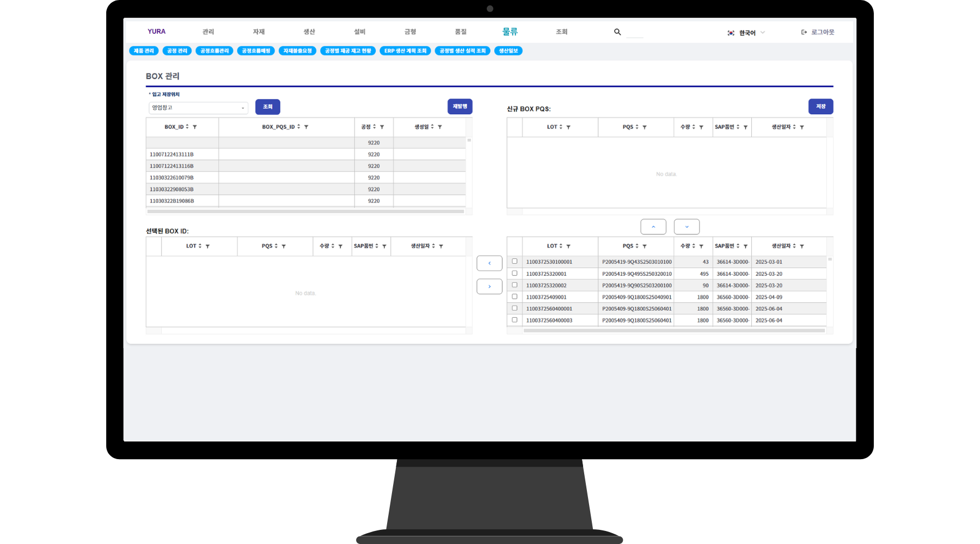This screenshot has height=544, width=980.
Task: Open the 입고 저장위치 dropdown showing 영업창고
Action: pyautogui.click(x=198, y=108)
